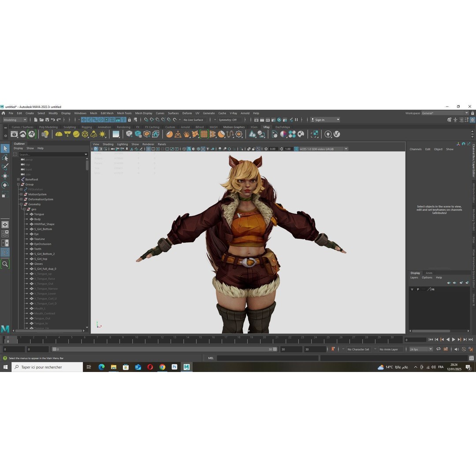The height and width of the screenshot is (476, 476).
Task: Expand the DeformationSystem node in Outliner
Action: (21, 200)
